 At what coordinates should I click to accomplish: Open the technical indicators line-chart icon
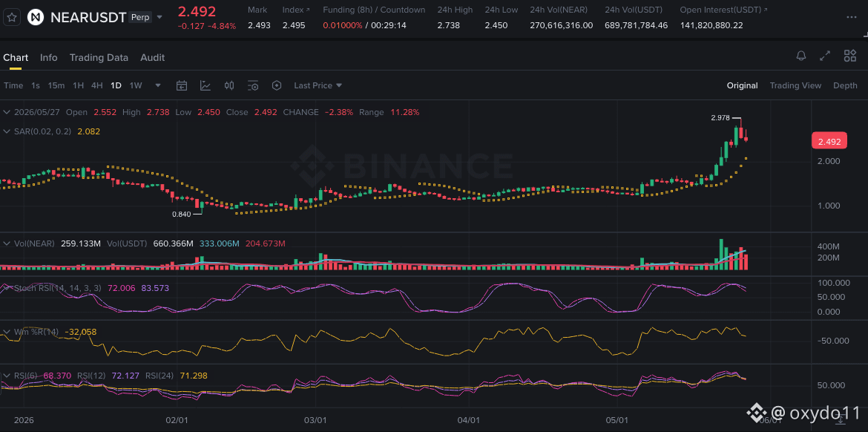(x=206, y=85)
